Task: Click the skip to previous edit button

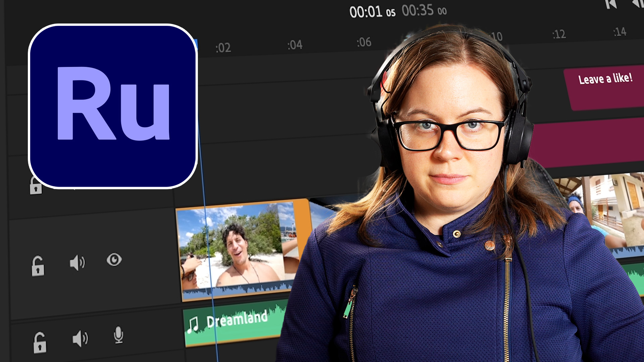Action: click(611, 4)
